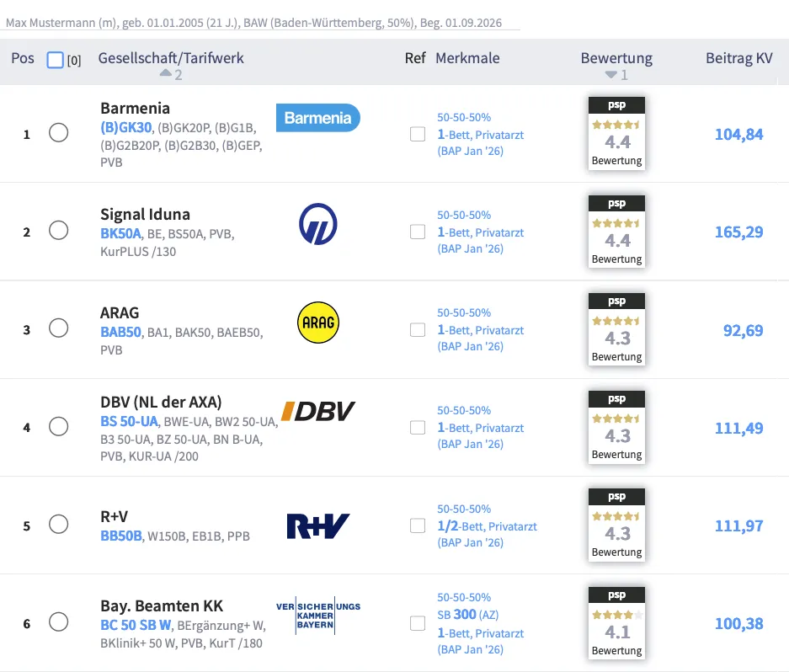This screenshot has height=672, width=789.
Task: Open the (B)GK30 tariff link
Action: [x=126, y=127]
